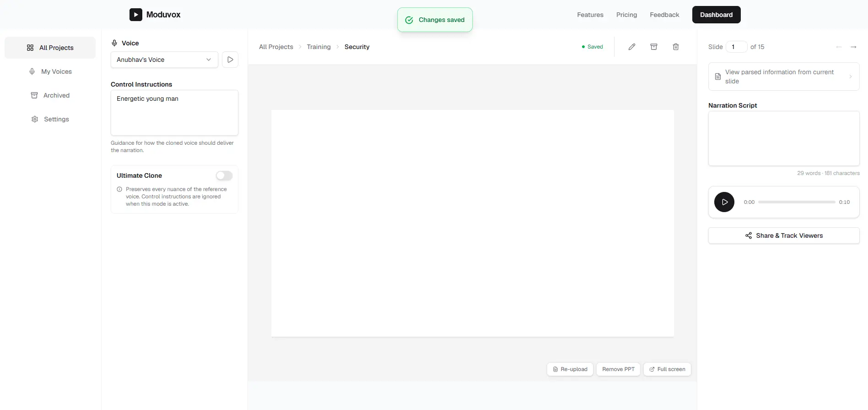868x410 pixels.
Task: Click the slide preview canvas
Action: click(x=473, y=223)
